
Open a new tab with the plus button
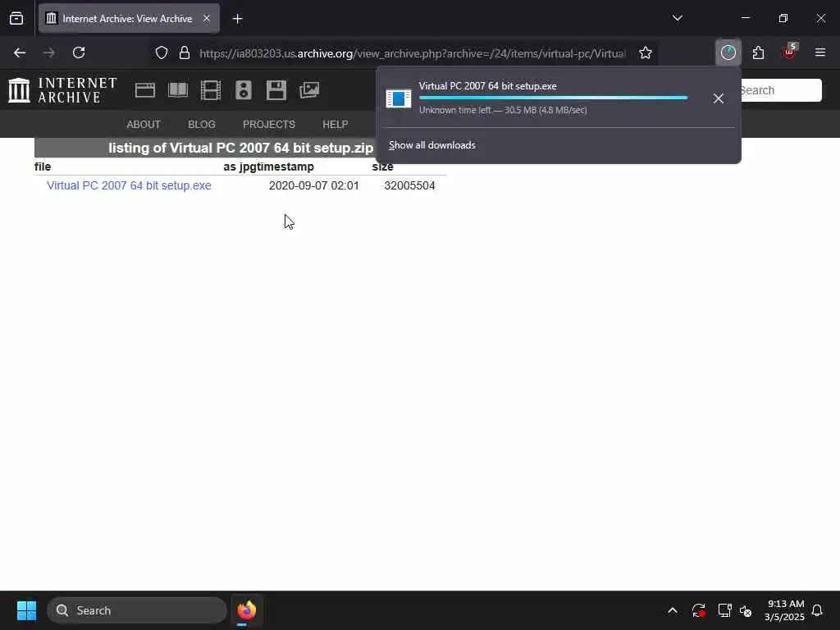coord(237,19)
